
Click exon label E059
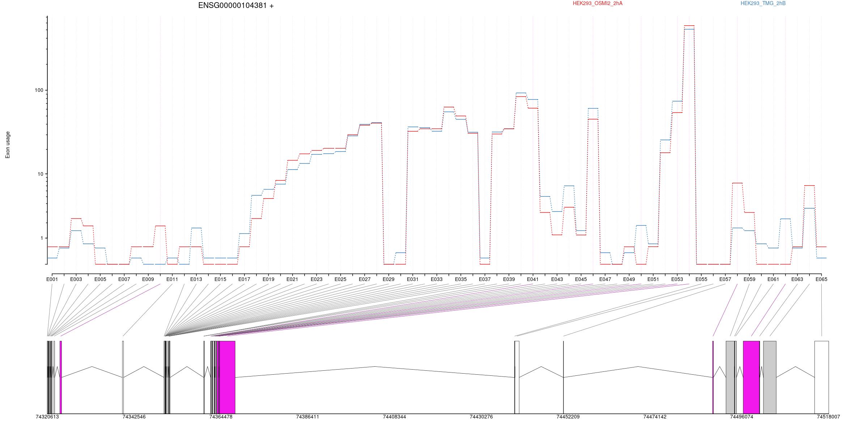pos(749,279)
